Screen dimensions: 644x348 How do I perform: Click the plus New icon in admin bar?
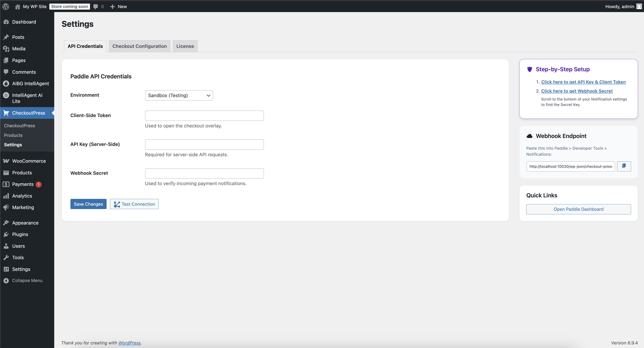[x=112, y=7]
